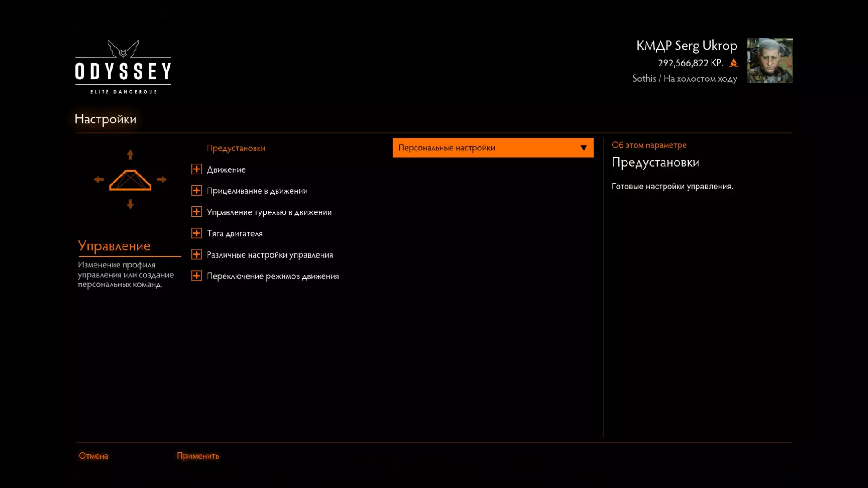868x488 pixels.
Task: Select the Предустановки row label
Action: [x=236, y=148]
